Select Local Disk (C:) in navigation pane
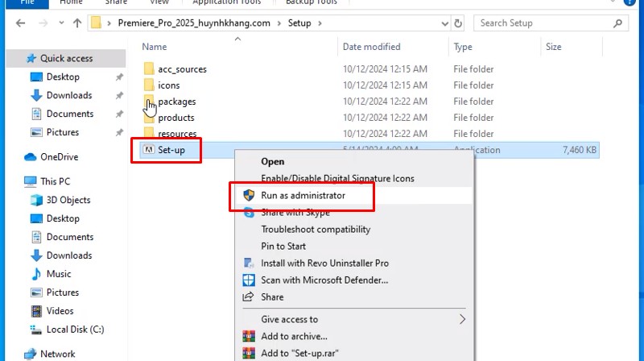This screenshot has width=644, height=361. (x=75, y=329)
